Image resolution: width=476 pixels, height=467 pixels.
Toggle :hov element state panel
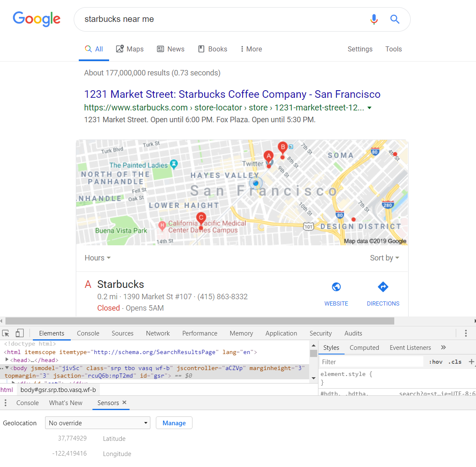point(436,362)
